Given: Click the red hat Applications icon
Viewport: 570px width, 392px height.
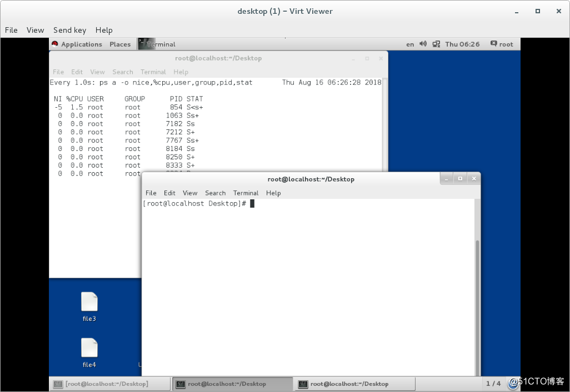Looking at the screenshot, I should (55, 44).
